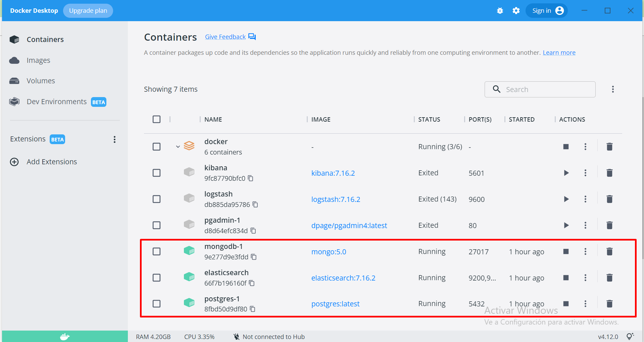
Task: Copy logstash container ID db885da95786
Action: 255,205
